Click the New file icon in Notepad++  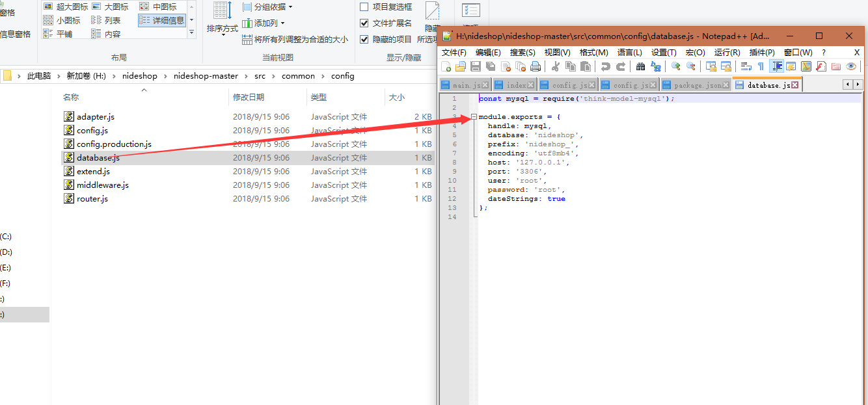coord(446,66)
